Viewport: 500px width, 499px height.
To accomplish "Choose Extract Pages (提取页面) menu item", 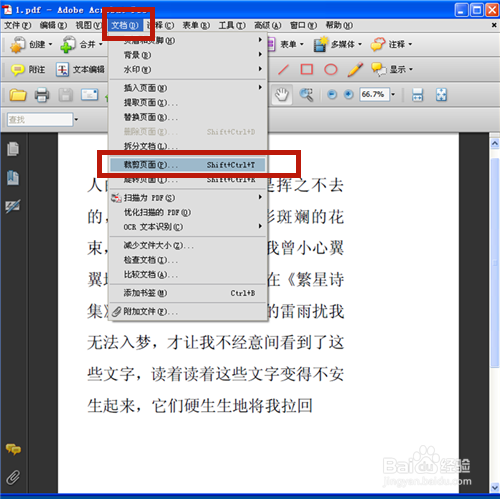I will coord(188,103).
